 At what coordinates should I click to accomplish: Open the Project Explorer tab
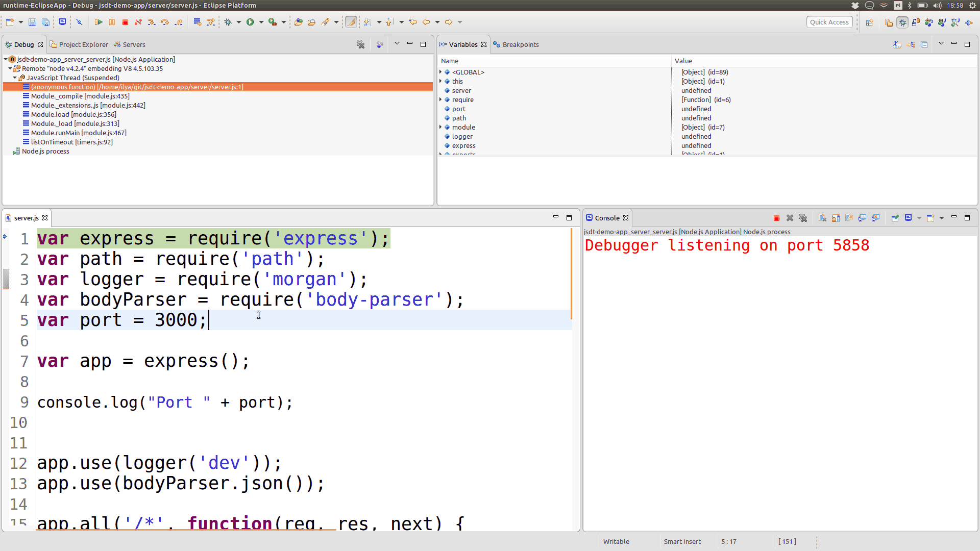83,44
